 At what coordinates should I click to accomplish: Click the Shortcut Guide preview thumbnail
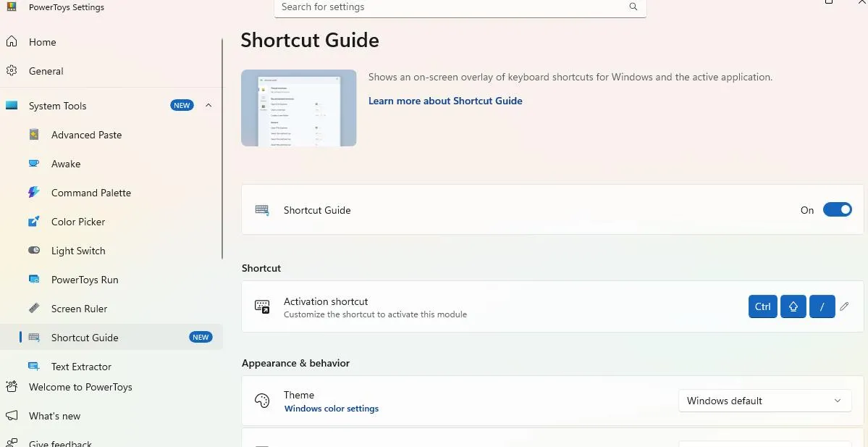[298, 108]
